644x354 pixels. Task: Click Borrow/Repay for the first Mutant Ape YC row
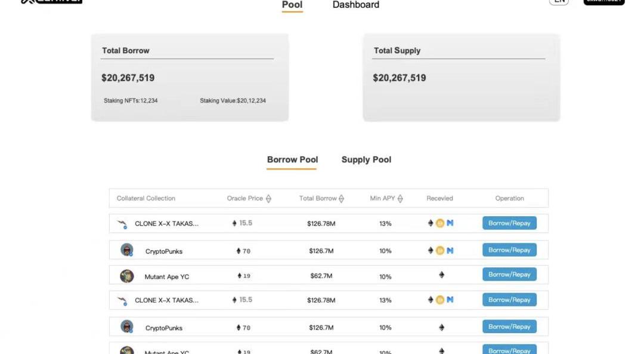coord(509,275)
